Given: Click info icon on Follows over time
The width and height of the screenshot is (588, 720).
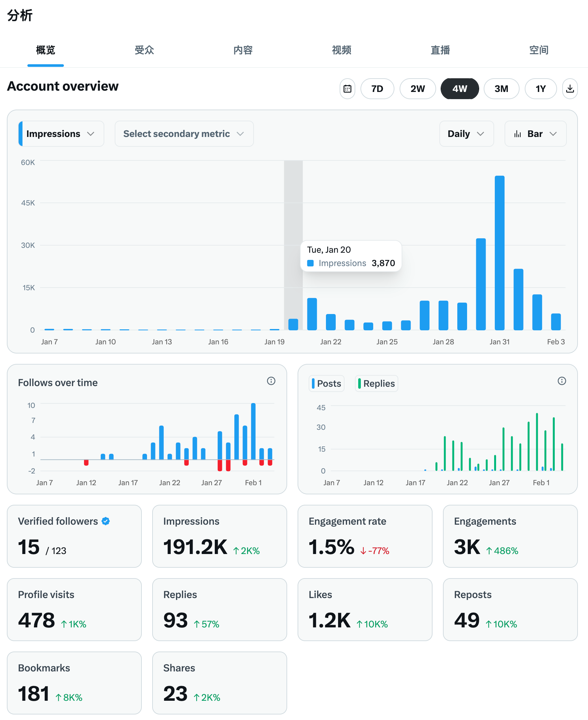Looking at the screenshot, I should pos(271,381).
